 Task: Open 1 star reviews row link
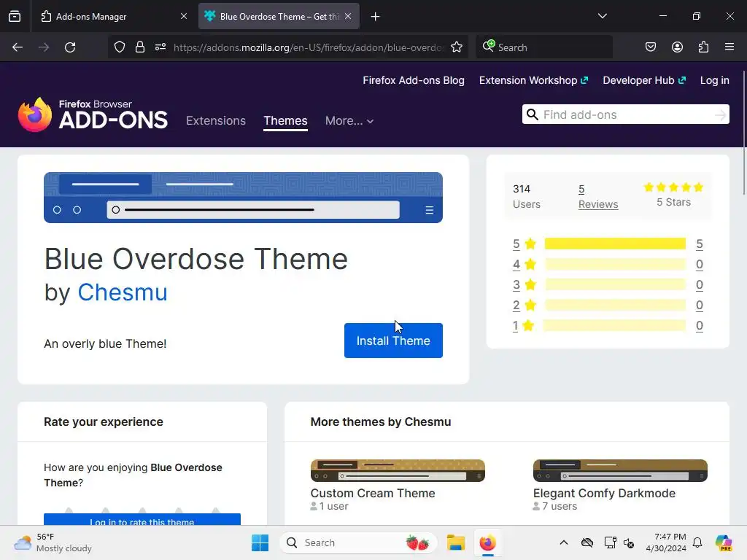coord(608,326)
